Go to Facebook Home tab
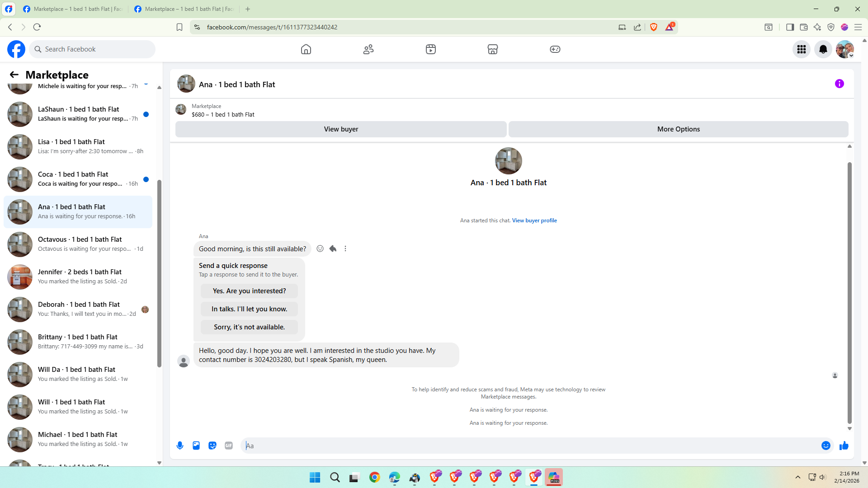Viewport: 868px width, 488px height. (306, 49)
